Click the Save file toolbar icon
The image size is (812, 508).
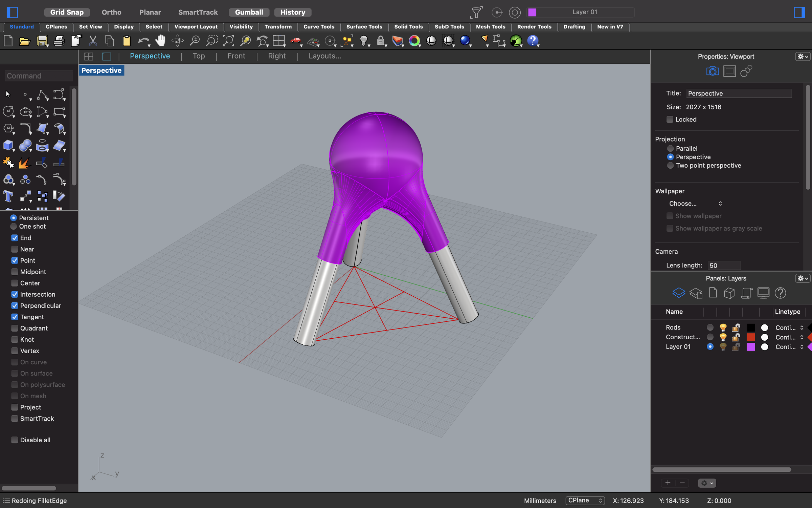(x=42, y=41)
